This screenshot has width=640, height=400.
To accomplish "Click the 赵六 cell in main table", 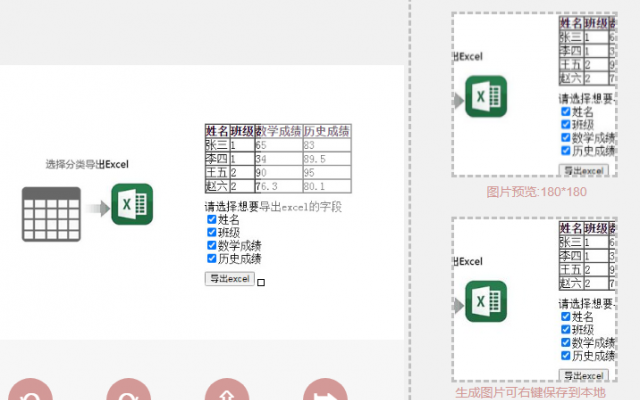I will (x=217, y=186).
